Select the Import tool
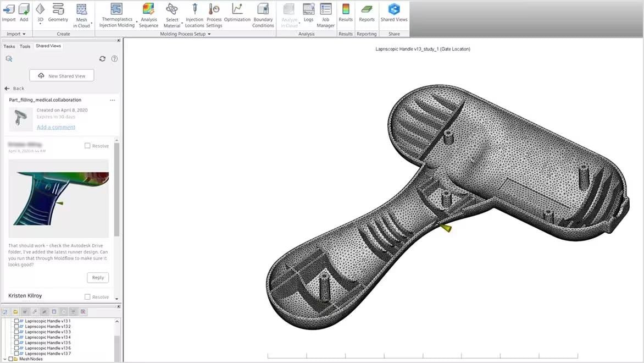 point(9,14)
